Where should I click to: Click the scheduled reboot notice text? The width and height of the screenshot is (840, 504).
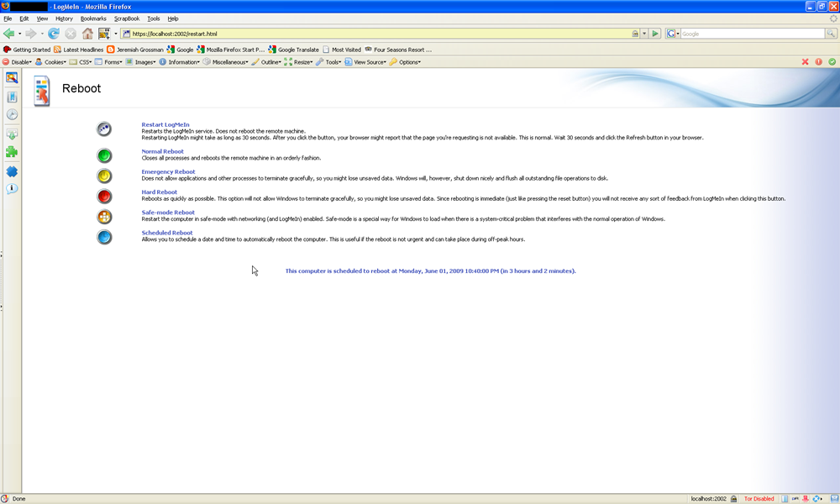[430, 271]
